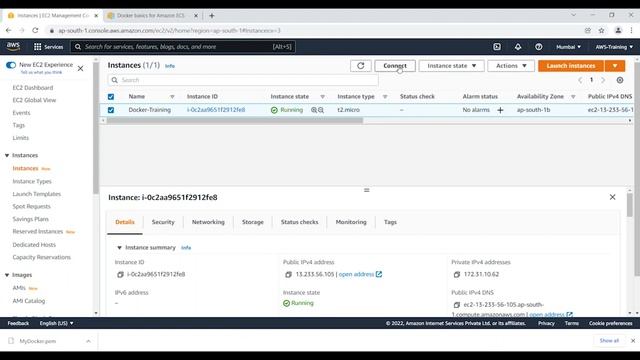
Task: Sort by Name column arrow
Action: pyautogui.click(x=172, y=97)
